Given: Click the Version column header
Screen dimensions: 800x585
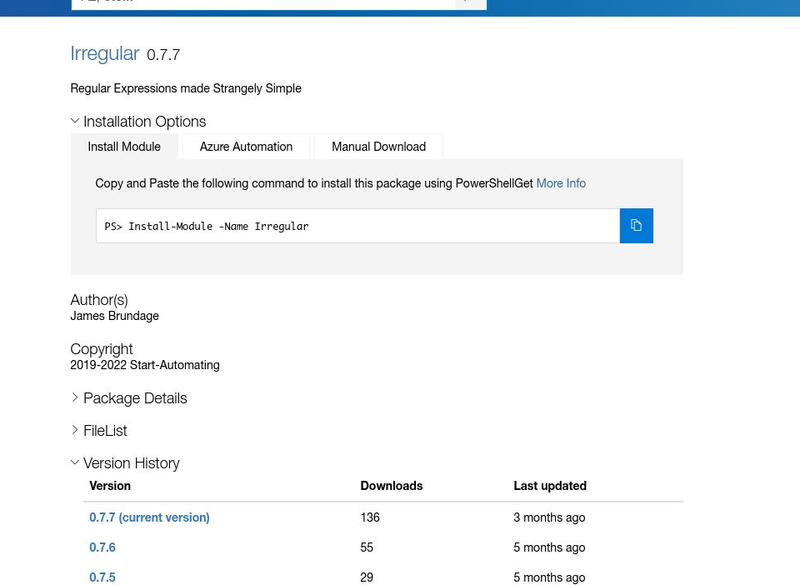Looking at the screenshot, I should click(110, 486).
